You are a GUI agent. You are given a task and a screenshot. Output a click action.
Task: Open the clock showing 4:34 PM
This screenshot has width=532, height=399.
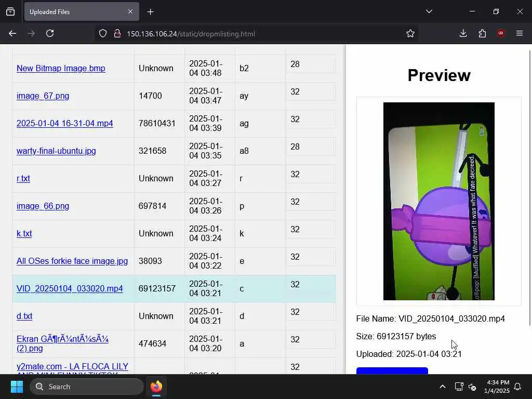pos(497,387)
